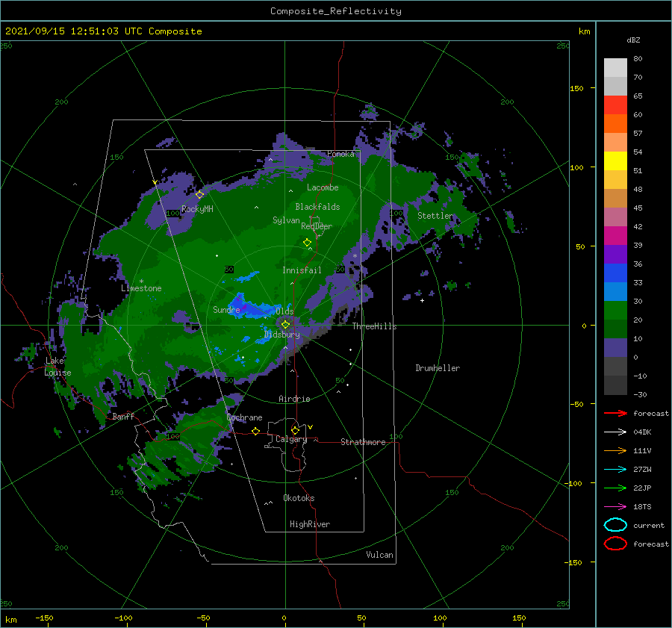672x628 pixels.
Task: Click the Olds town label
Action: (x=284, y=311)
